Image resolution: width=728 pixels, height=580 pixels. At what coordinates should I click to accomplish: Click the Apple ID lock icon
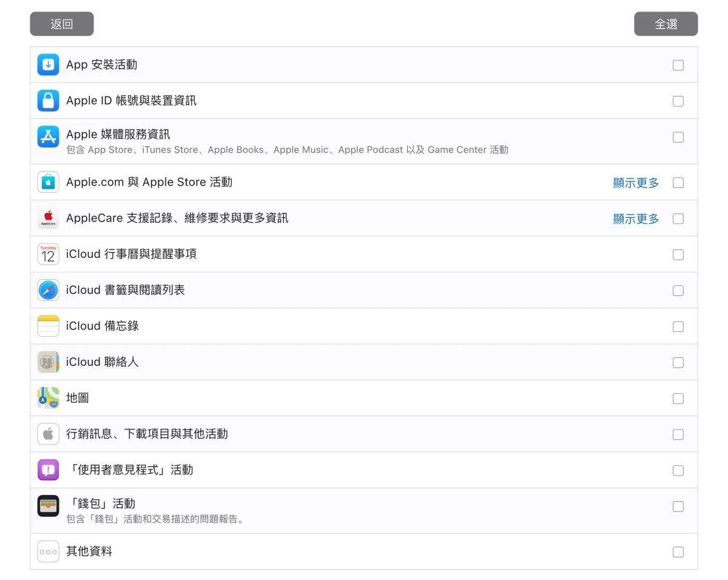point(48,101)
